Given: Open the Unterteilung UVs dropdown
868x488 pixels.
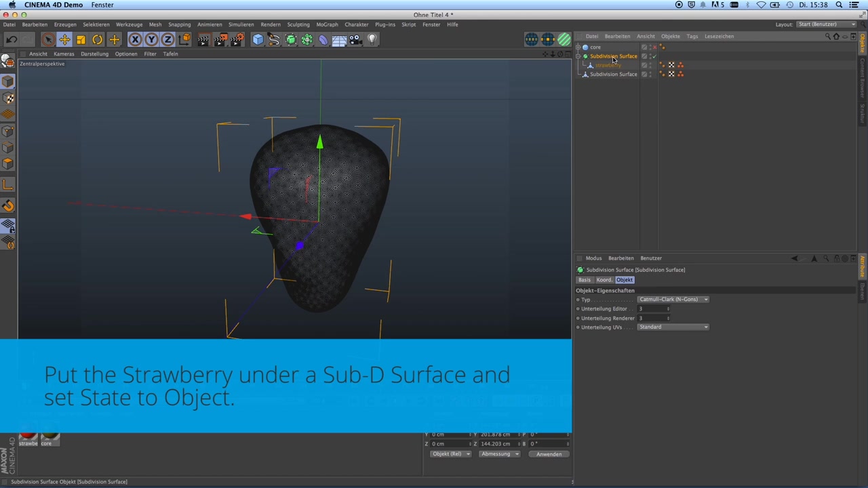Looking at the screenshot, I should pyautogui.click(x=672, y=327).
